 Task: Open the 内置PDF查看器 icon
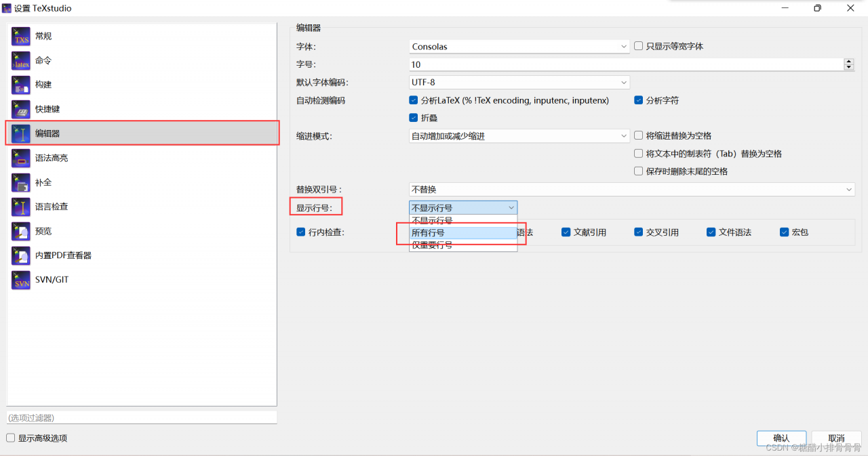(x=21, y=256)
